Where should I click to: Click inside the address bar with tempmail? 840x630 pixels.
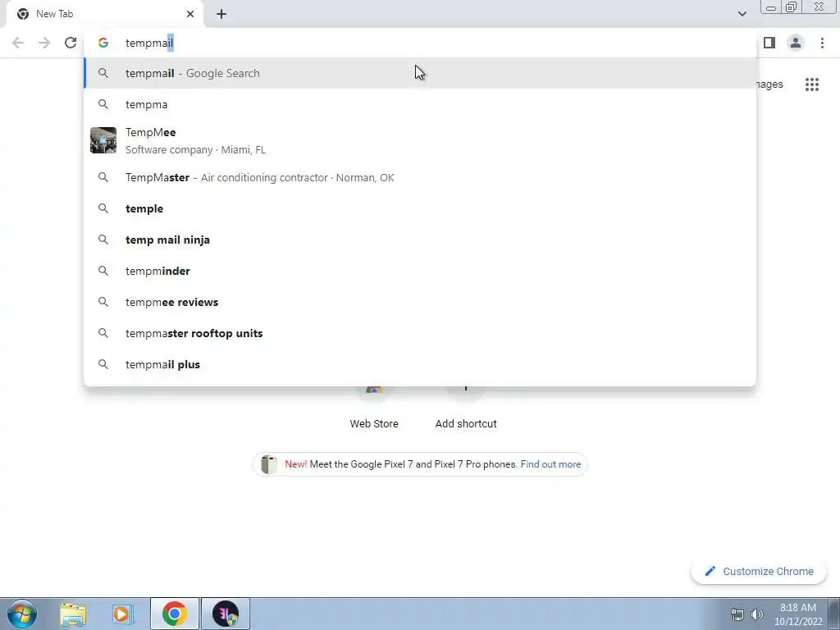click(x=420, y=43)
